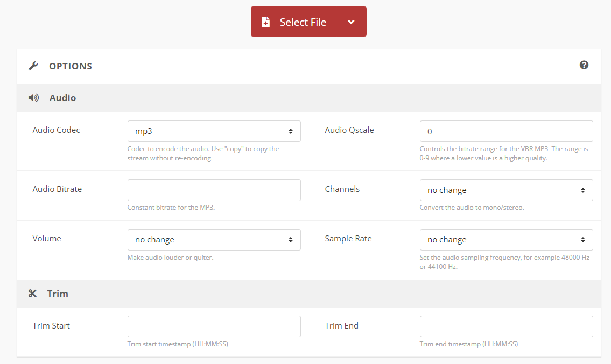Open the Select File chevron dropdown
The width and height of the screenshot is (611, 364).
(x=351, y=22)
